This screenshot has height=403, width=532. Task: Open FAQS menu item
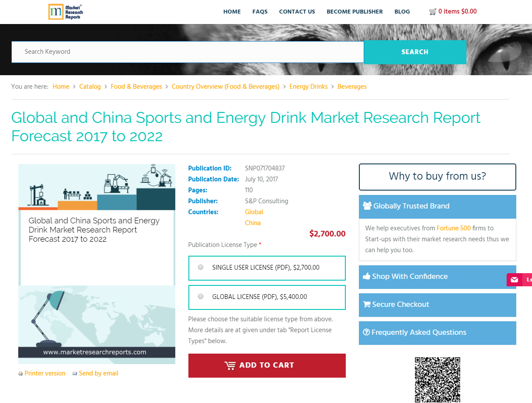click(260, 12)
